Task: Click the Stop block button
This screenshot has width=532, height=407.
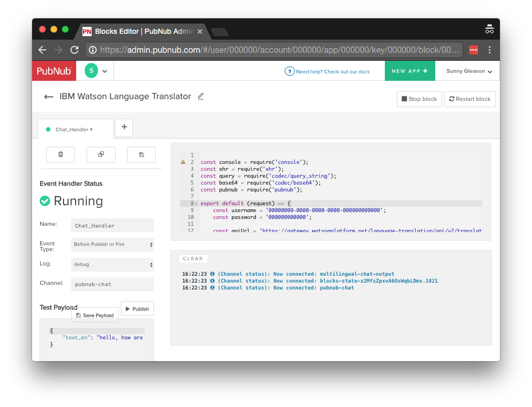Action: [x=419, y=99]
